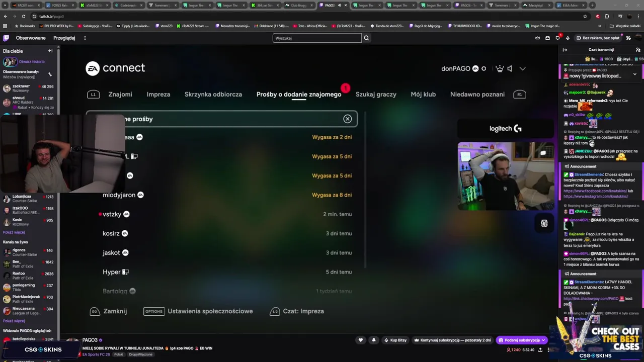
Task: Open the Wszystkie zakładki bookmarks folder
Action: [625, 26]
